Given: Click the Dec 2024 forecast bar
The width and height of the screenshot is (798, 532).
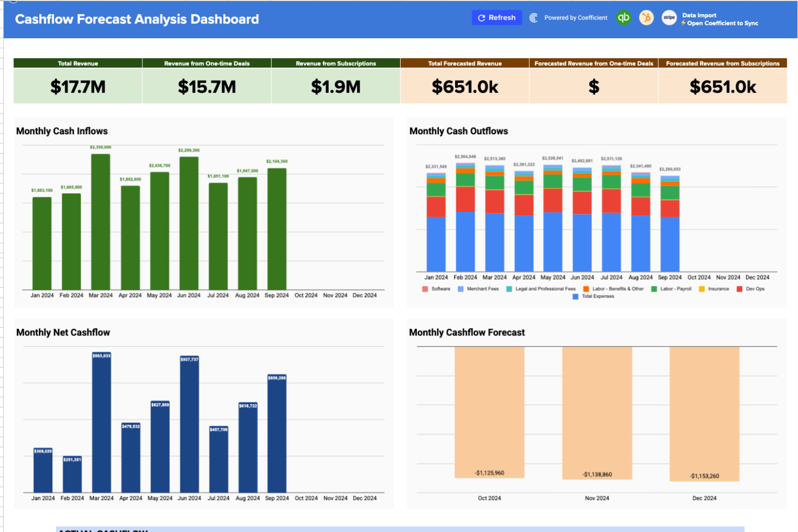Looking at the screenshot, I should (704, 412).
